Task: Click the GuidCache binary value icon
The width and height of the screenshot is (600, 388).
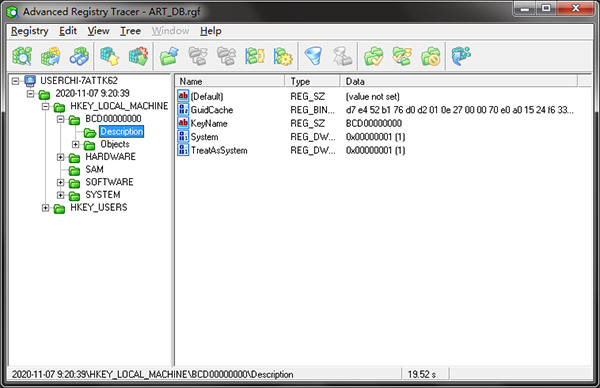Action: (x=183, y=109)
